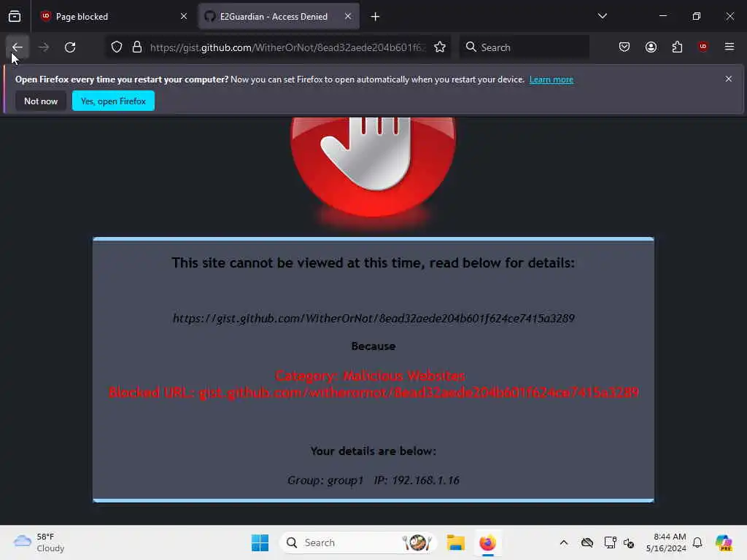Click the blocked gist URL italic text
Screen dimensions: 747x560
373,318
